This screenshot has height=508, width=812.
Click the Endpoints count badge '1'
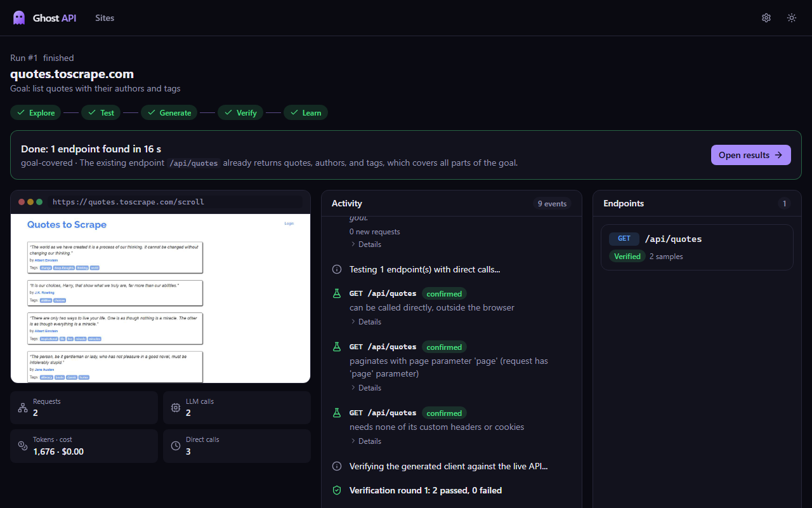pos(785,204)
